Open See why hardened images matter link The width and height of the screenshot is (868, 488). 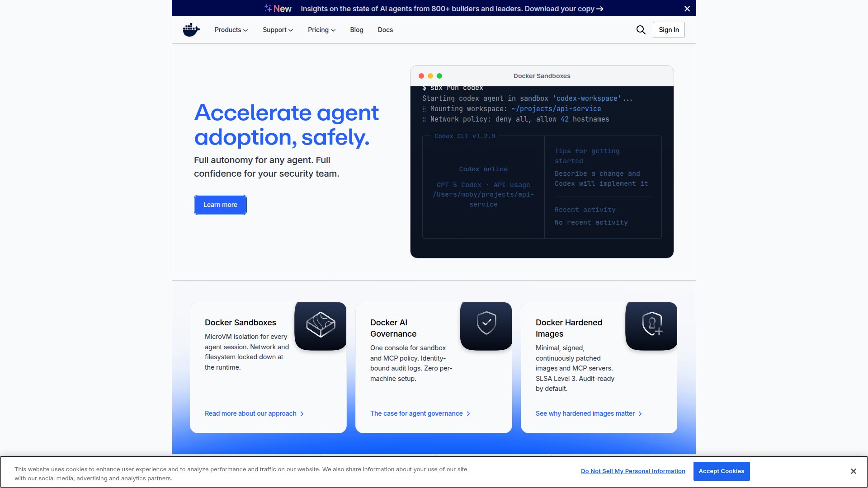click(x=589, y=413)
